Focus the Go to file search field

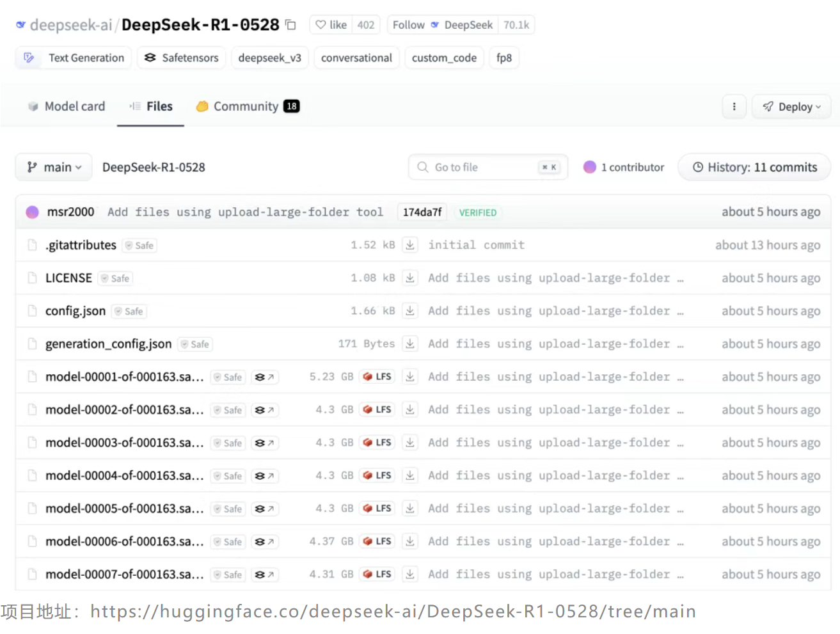coord(488,167)
